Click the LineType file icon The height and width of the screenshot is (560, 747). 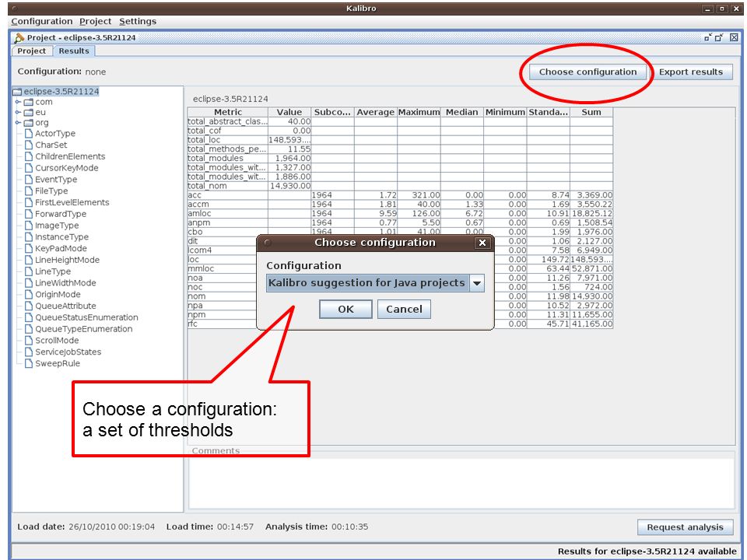(x=29, y=271)
